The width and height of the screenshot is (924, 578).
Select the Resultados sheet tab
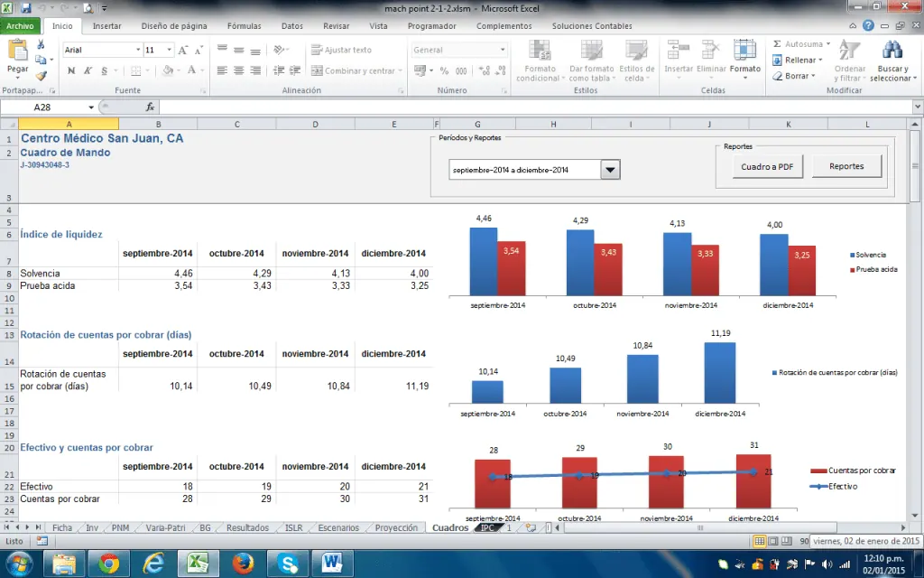point(247,527)
